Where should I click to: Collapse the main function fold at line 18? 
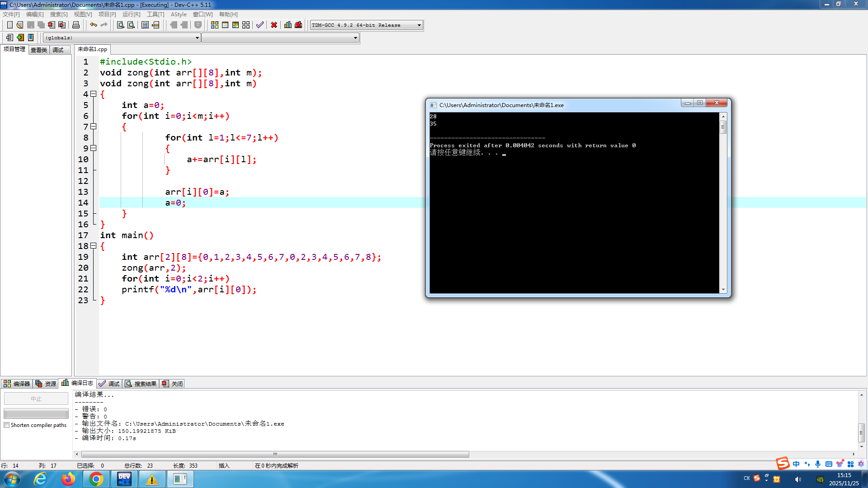[x=94, y=246]
